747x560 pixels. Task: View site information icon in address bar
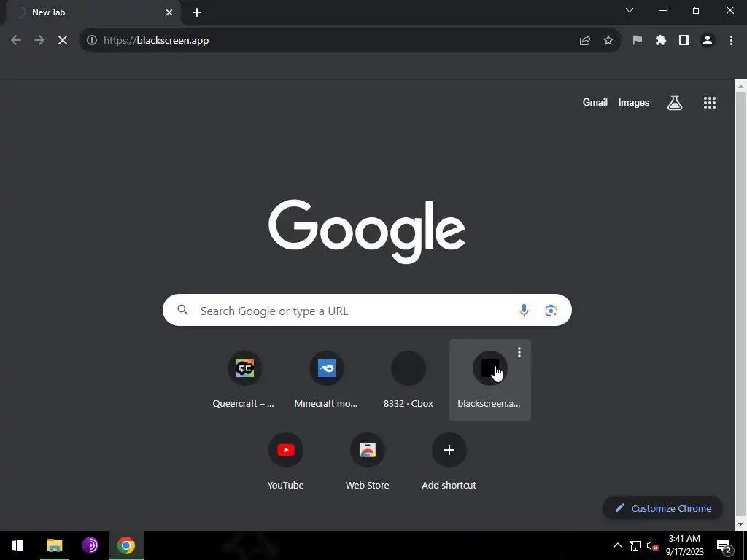(92, 41)
